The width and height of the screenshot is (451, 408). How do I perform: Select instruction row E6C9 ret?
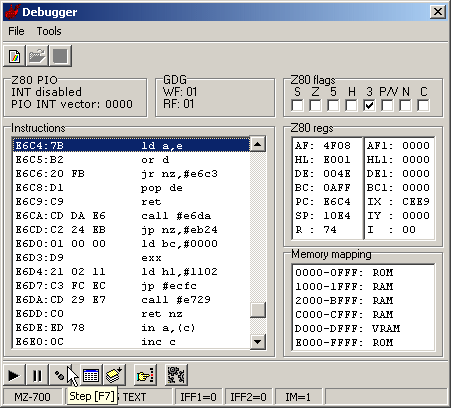tap(131, 202)
